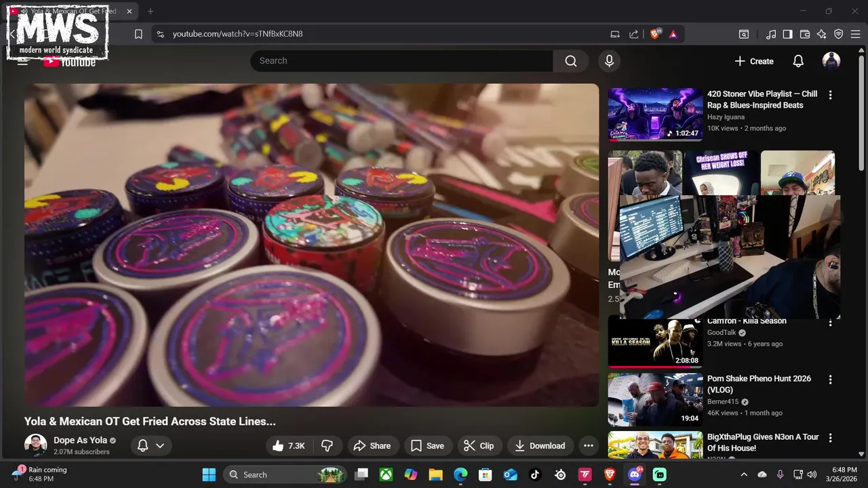The image size is (868, 488).
Task: Open the media playlist music note icon
Action: 771,34
